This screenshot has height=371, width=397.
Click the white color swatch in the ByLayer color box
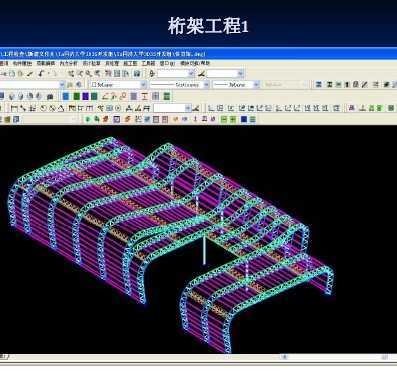[x=94, y=85]
